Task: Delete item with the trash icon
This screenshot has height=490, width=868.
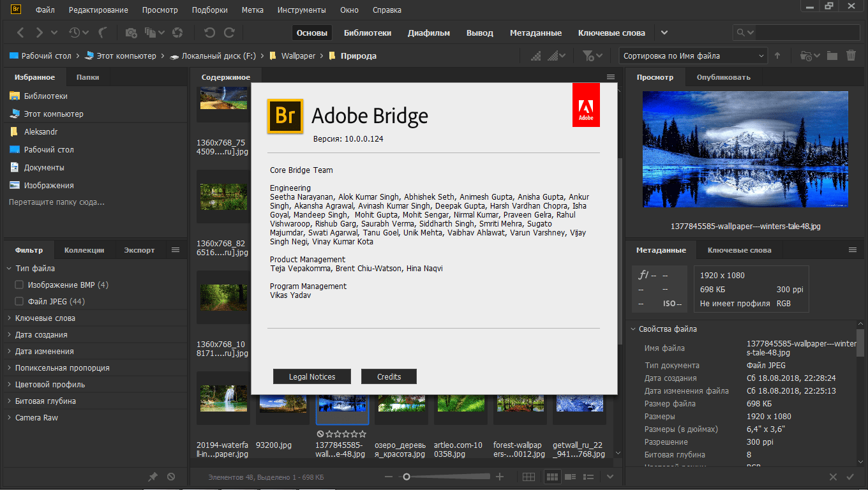Action: pos(851,56)
